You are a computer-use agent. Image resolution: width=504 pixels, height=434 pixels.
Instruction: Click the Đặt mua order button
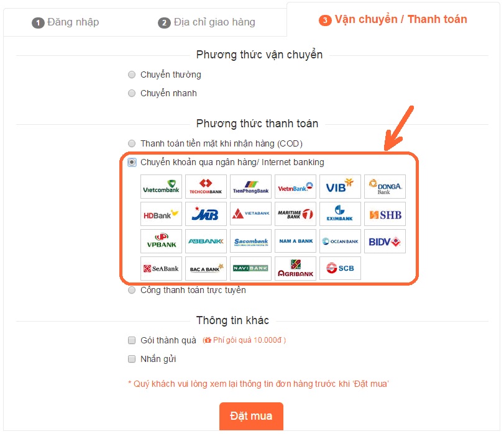tap(251, 416)
